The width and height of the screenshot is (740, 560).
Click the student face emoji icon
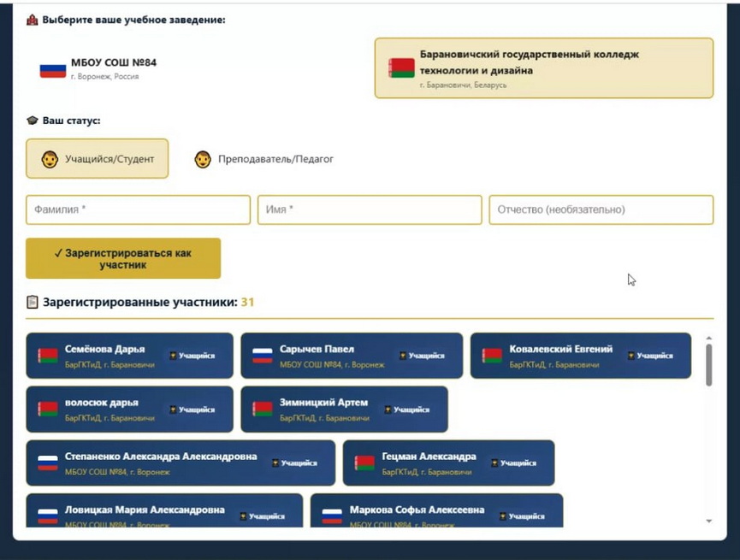point(50,159)
